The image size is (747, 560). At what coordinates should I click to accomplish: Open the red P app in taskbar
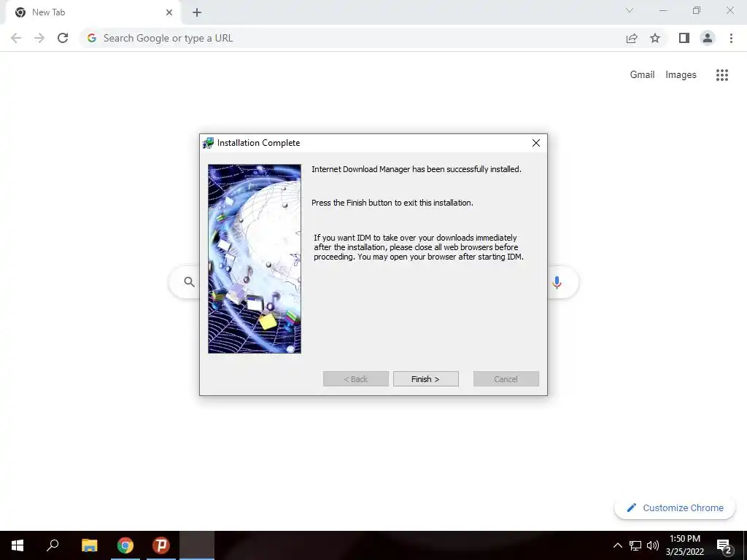(161, 545)
